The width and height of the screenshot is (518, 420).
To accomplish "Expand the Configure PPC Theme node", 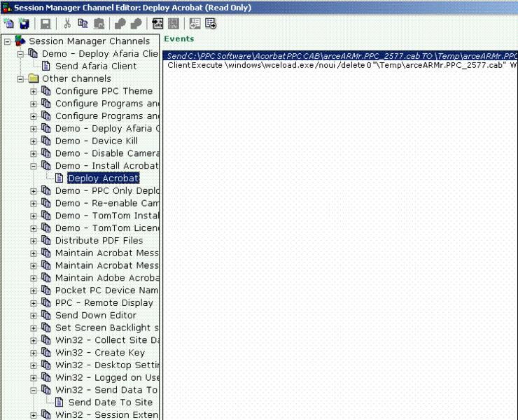I will click(x=34, y=92).
